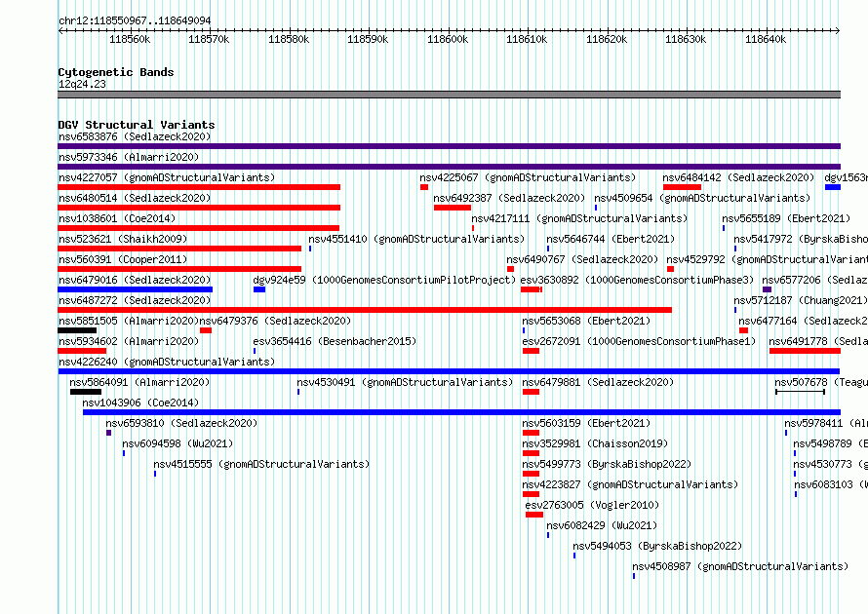Click the red bar under nsv6491778
The width and height of the screenshot is (868, 614).
(x=805, y=351)
